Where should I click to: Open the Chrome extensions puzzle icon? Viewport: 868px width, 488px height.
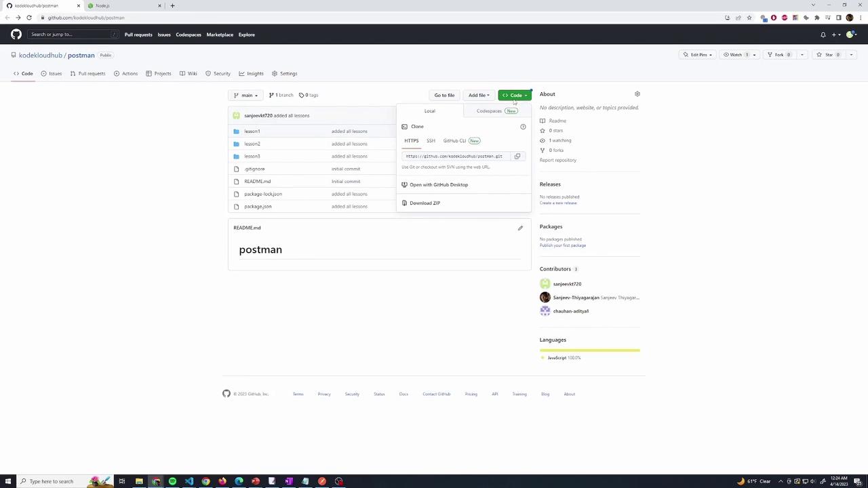coord(817,18)
